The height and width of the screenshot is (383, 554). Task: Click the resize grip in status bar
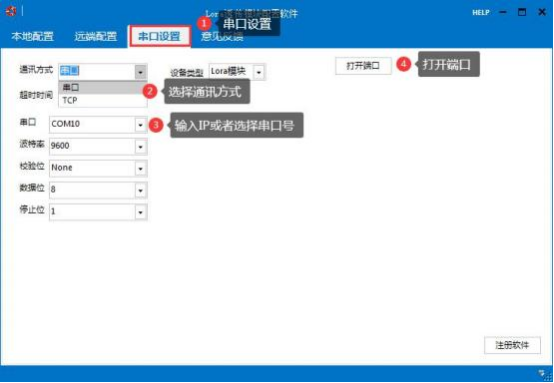click(543, 374)
